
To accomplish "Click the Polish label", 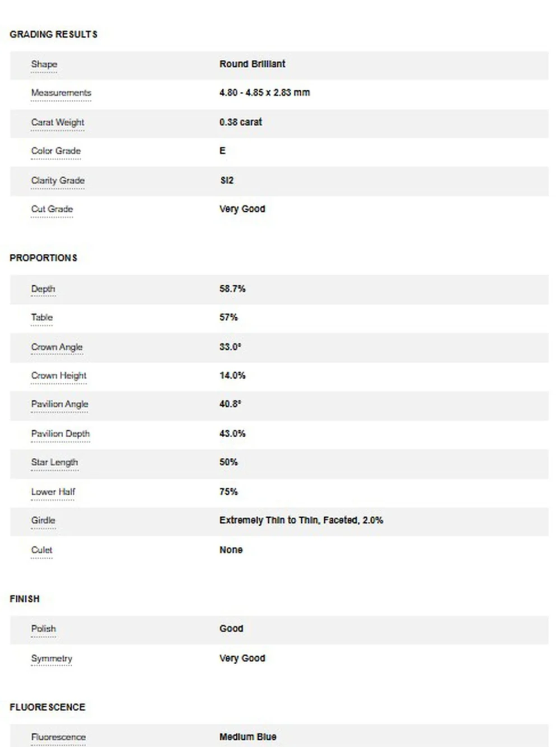I will click(x=44, y=629).
